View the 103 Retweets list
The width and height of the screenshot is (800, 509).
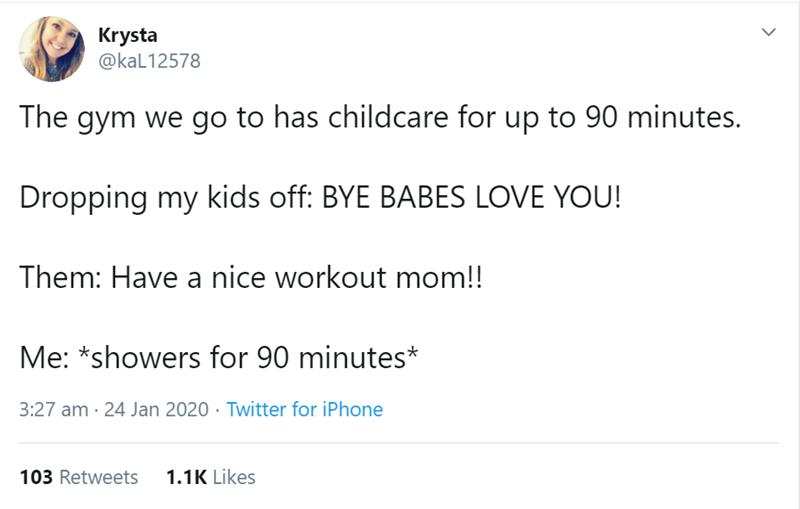point(79,477)
